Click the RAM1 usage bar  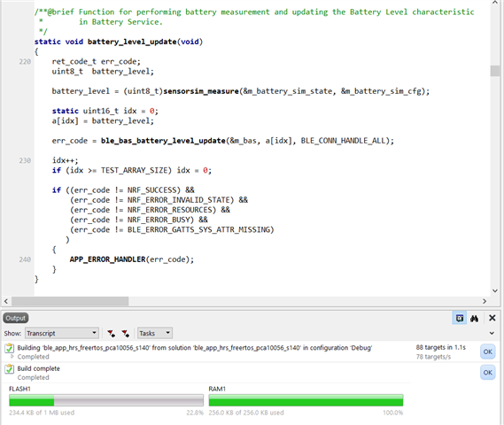pyautogui.click(x=306, y=400)
